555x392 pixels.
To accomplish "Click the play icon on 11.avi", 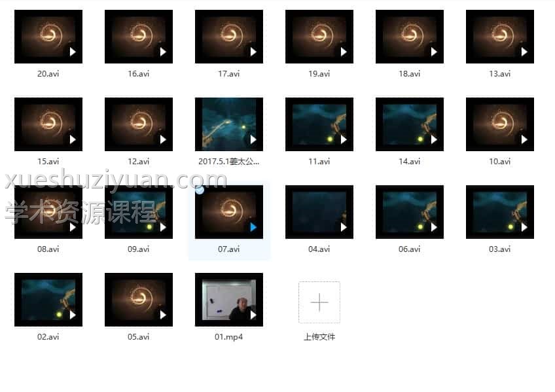I will [x=344, y=139].
